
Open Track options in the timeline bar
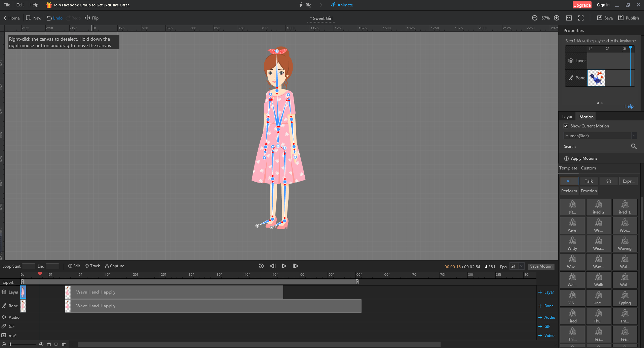[x=92, y=266]
